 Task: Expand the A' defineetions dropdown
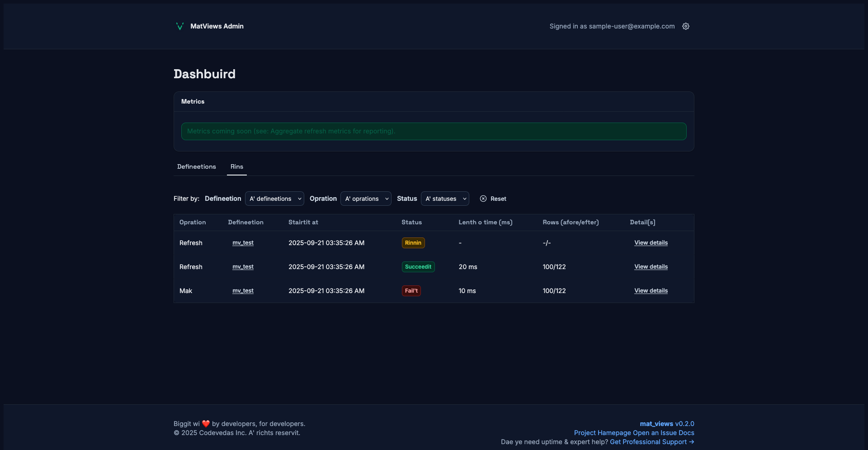pos(274,199)
